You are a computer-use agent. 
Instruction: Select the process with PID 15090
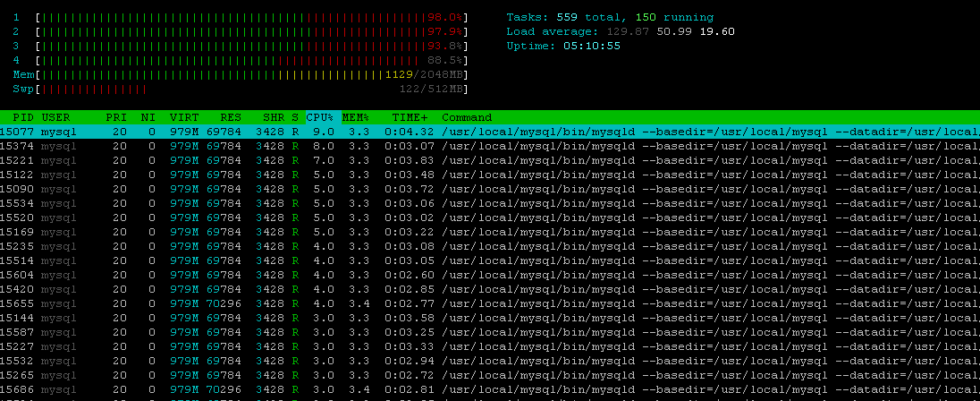click(490, 190)
